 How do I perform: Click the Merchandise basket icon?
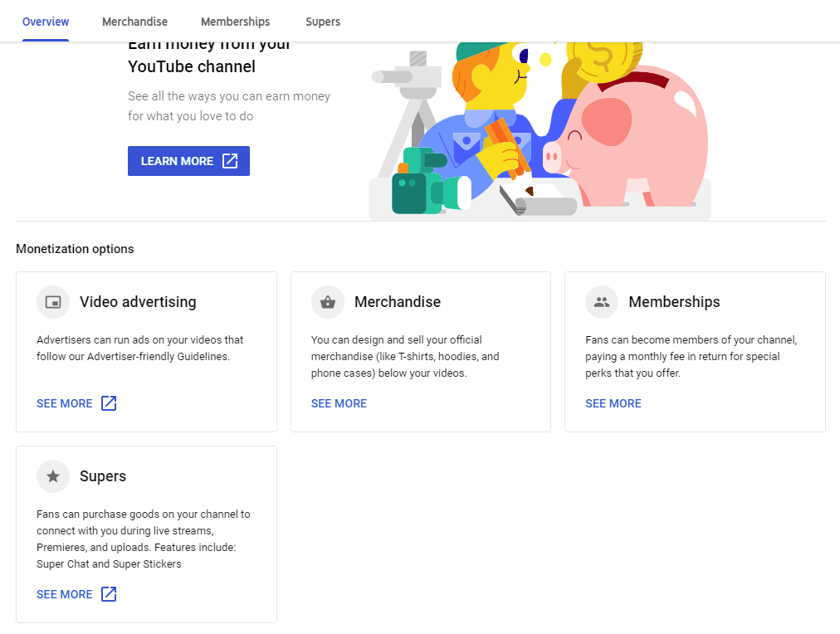[328, 302]
